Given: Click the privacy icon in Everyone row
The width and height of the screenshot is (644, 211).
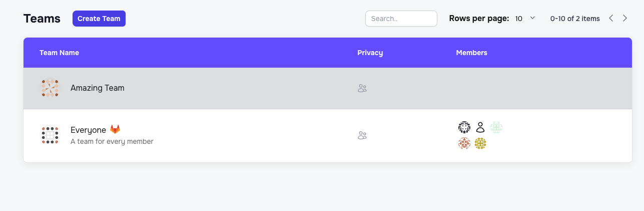Looking at the screenshot, I should coord(362,135).
